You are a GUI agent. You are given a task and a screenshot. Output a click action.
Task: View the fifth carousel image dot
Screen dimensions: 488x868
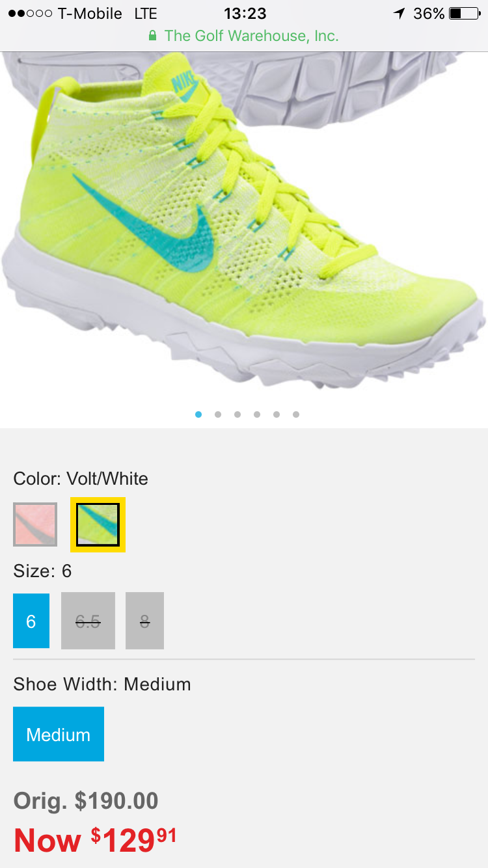pos(277,414)
